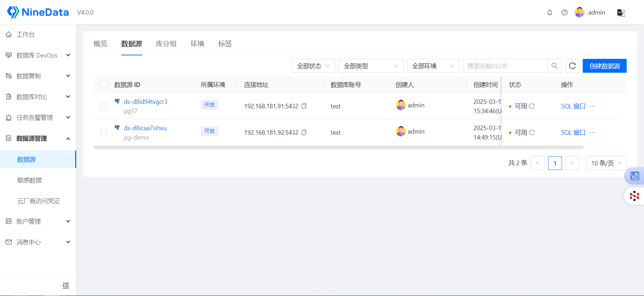The height and width of the screenshot is (296, 644).
Task: Select 数据源 sidebar item
Action: 38,159
